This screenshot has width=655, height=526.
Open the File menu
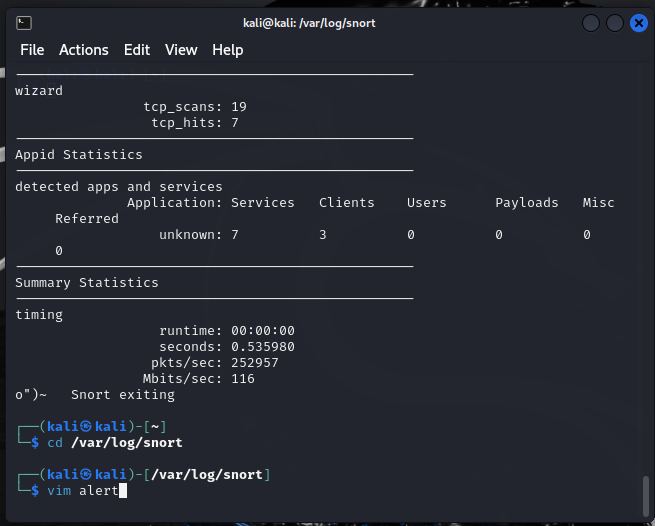pyautogui.click(x=32, y=50)
